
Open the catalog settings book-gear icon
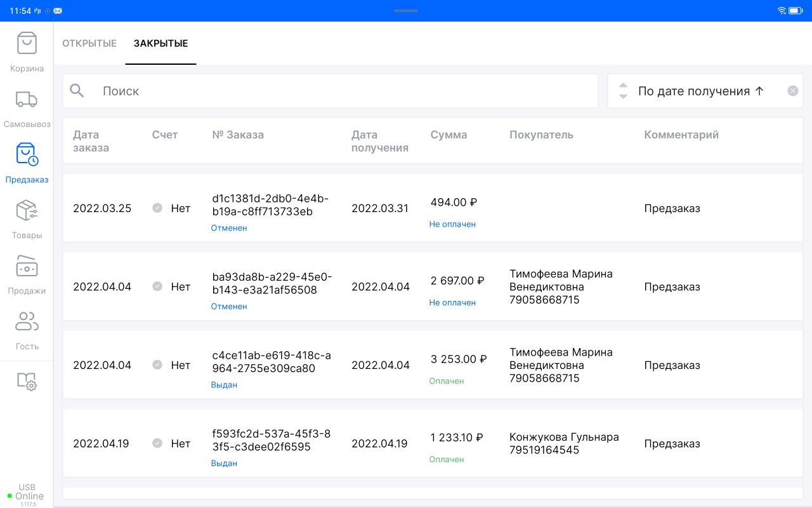(27, 381)
